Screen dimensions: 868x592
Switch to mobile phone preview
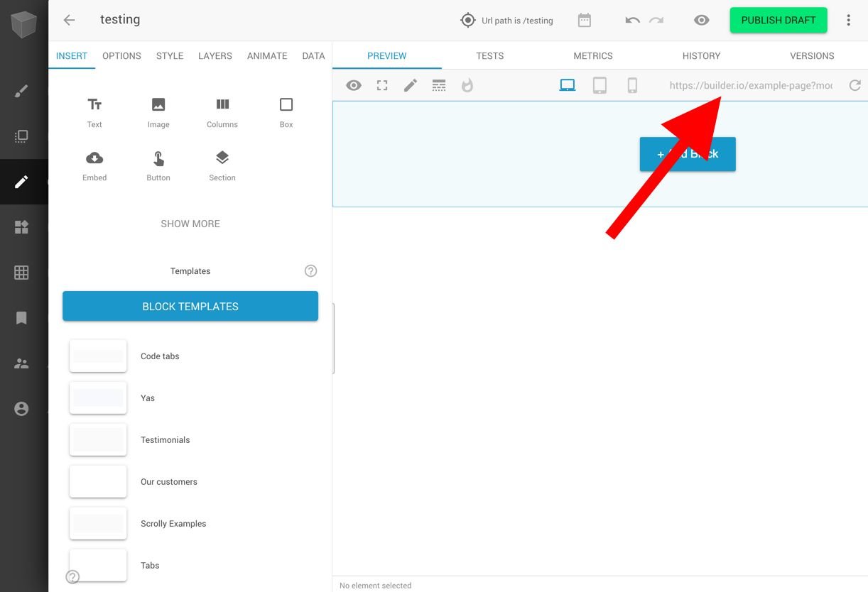click(632, 86)
